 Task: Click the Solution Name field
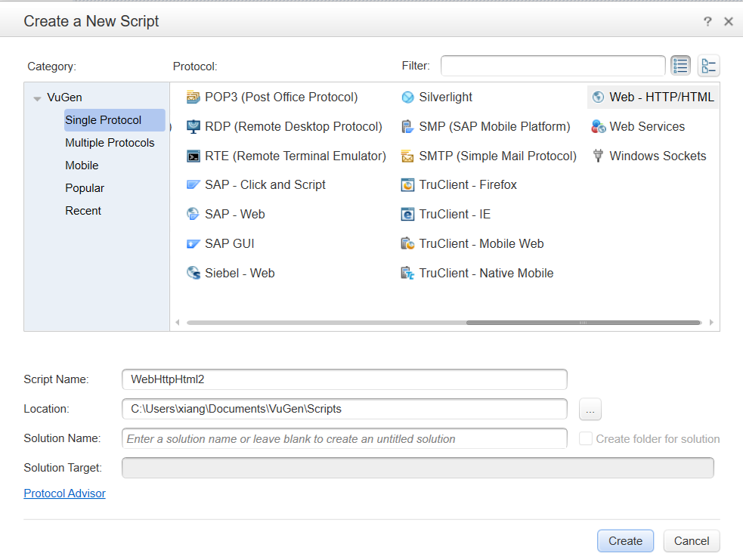tap(345, 439)
